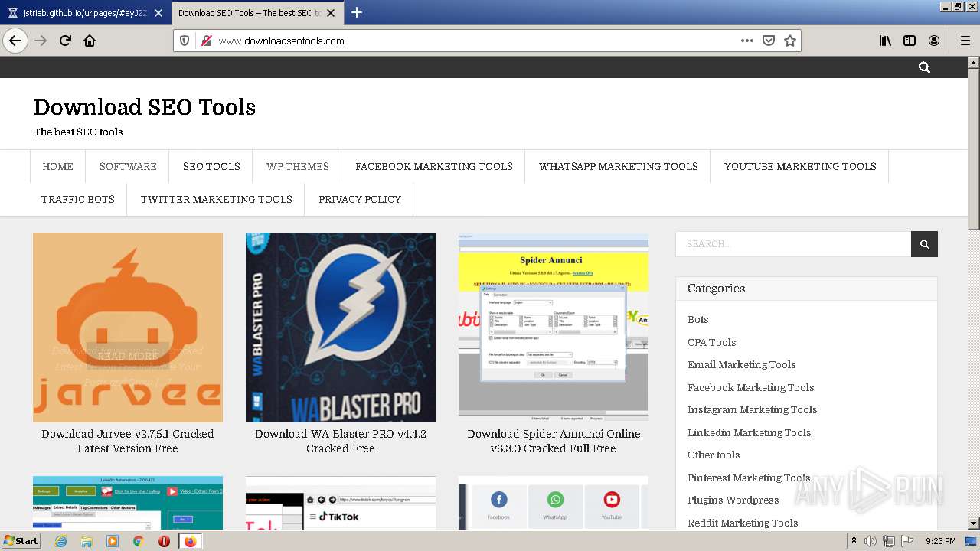Open the TikTok post thumbnail
The image size is (980, 551).
click(x=341, y=503)
